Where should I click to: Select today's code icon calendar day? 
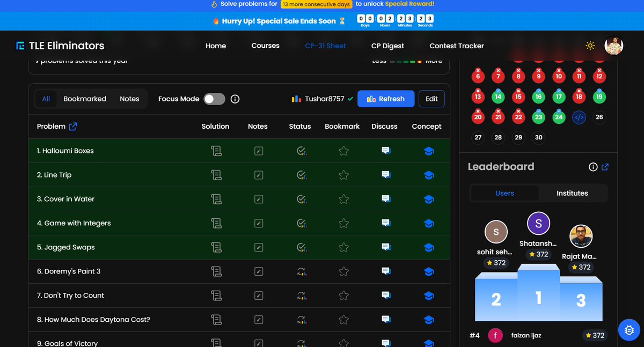click(579, 117)
